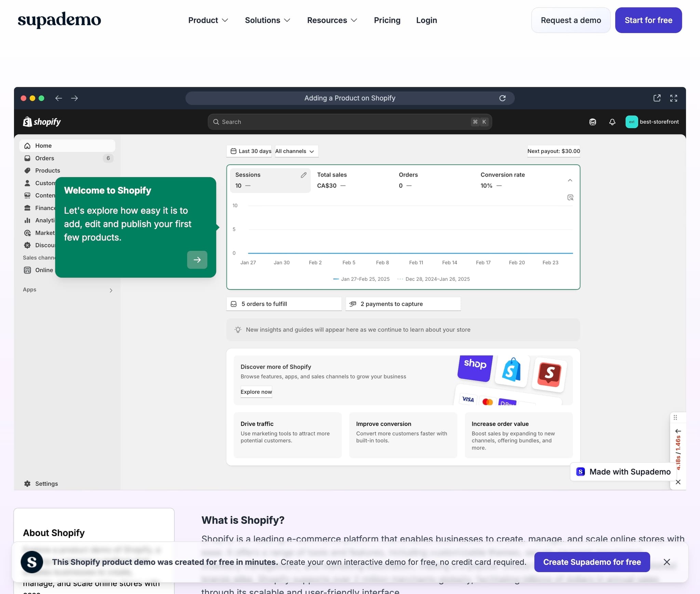Select Pricing in the top navigation
Image resolution: width=700 pixels, height=594 pixels.
coord(387,20)
